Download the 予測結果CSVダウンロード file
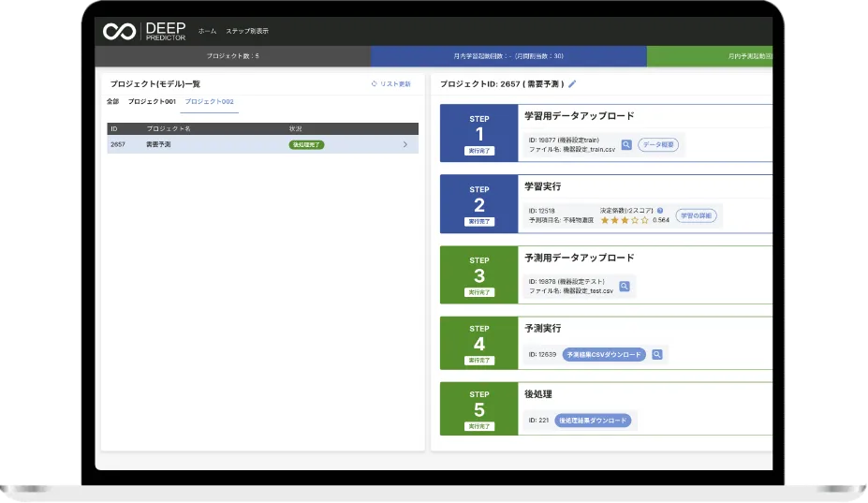 (604, 355)
